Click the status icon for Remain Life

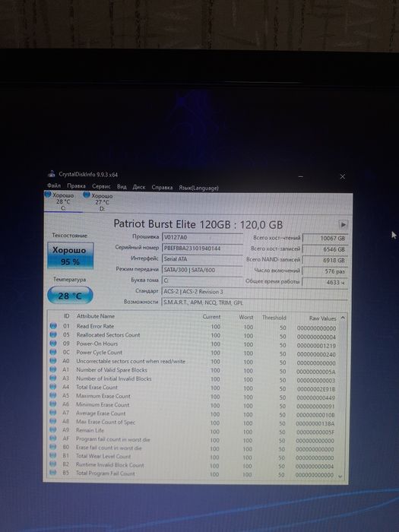click(53, 430)
